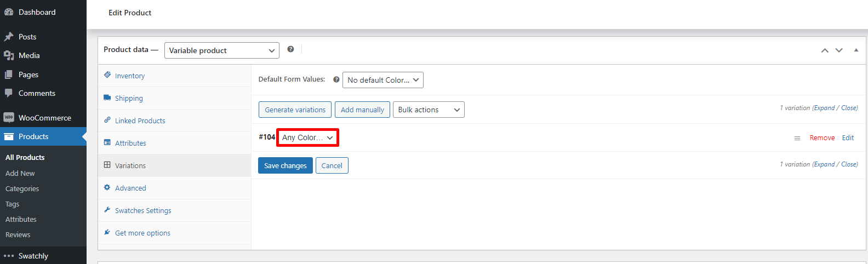Click the WooCommerce logo icon in sidebar

pos(9,118)
